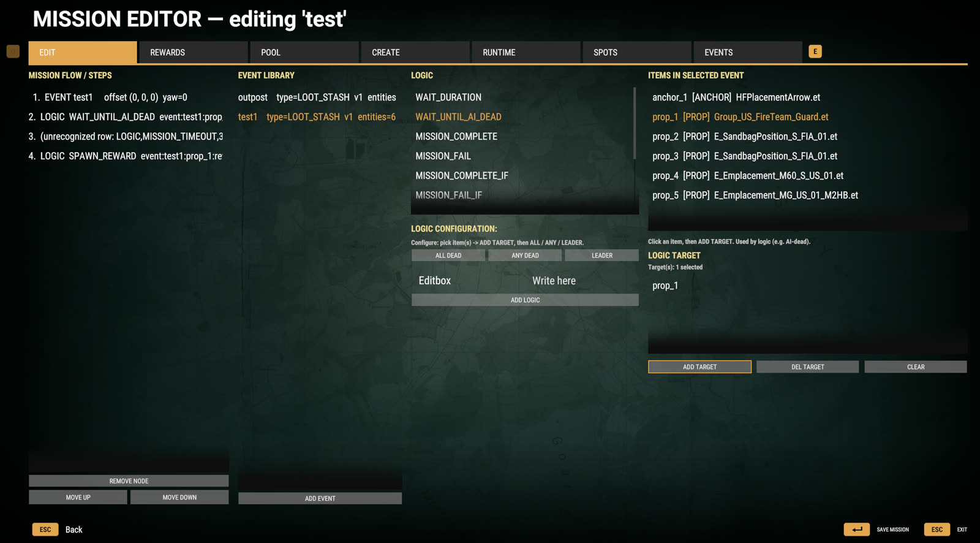Select WAIT_DURATION in Logic list
The image size is (980, 543).
pyautogui.click(x=522, y=97)
